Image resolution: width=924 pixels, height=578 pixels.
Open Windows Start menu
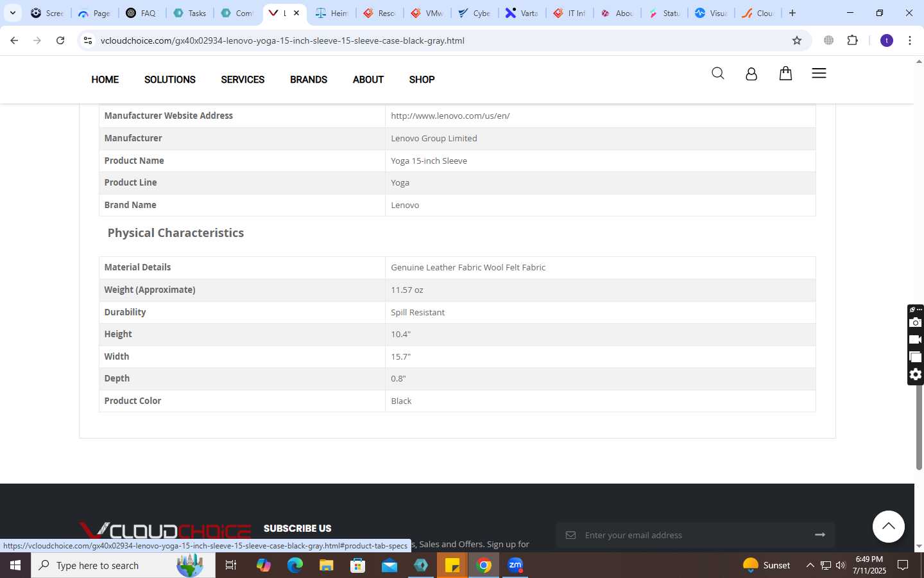(x=15, y=565)
